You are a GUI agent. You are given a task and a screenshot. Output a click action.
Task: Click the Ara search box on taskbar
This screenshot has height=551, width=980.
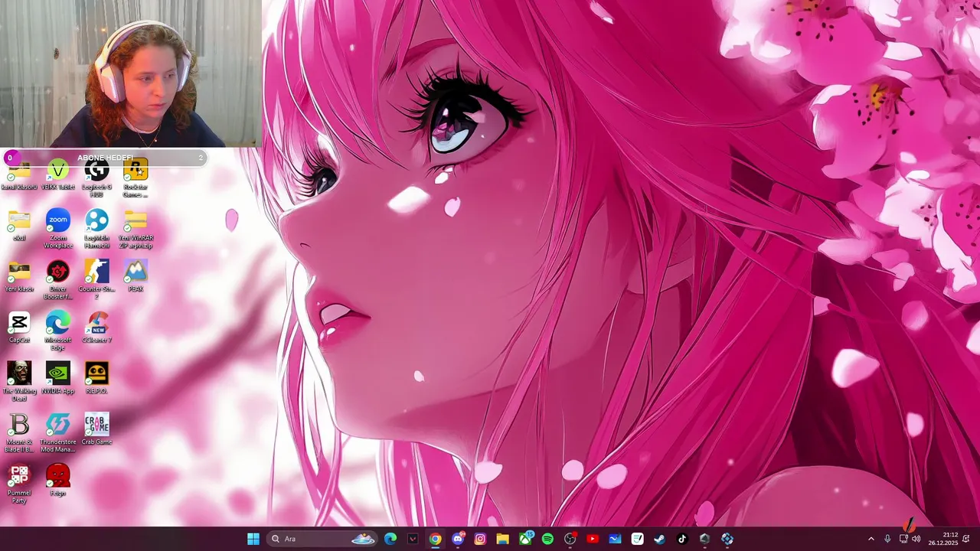tap(322, 539)
